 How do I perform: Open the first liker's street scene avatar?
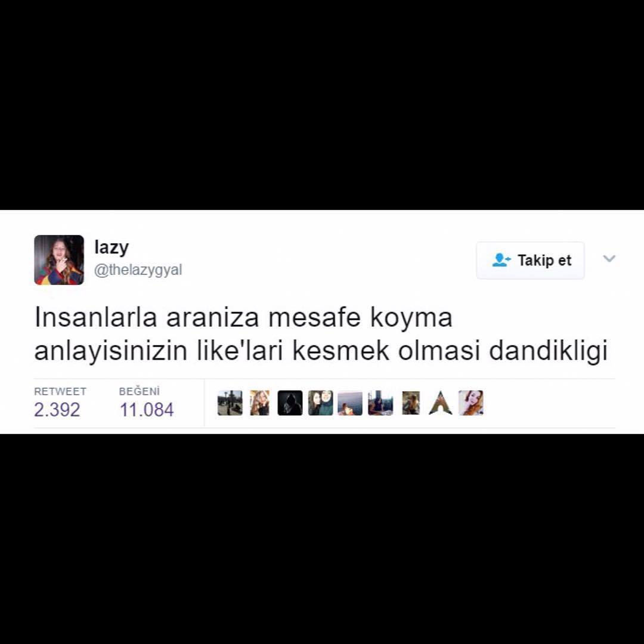(230, 403)
